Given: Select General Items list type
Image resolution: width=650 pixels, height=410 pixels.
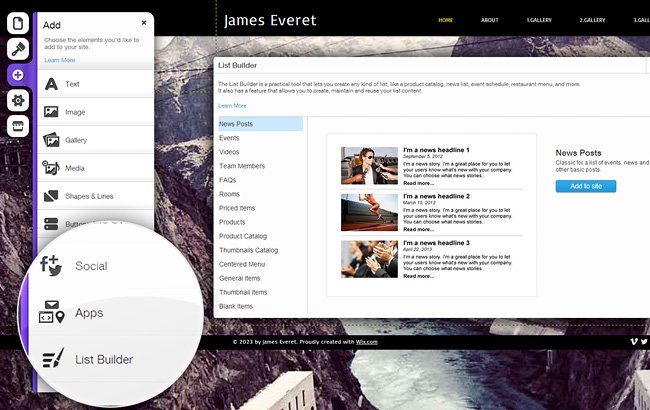Looking at the screenshot, I should tap(239, 278).
